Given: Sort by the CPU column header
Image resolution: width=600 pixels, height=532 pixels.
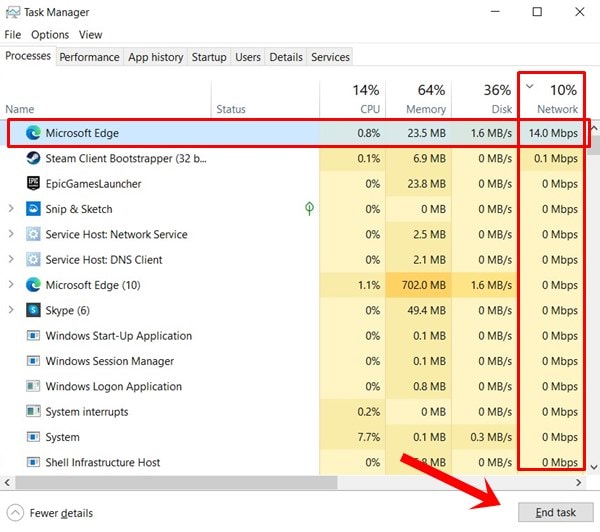Looking at the screenshot, I should tap(352, 100).
